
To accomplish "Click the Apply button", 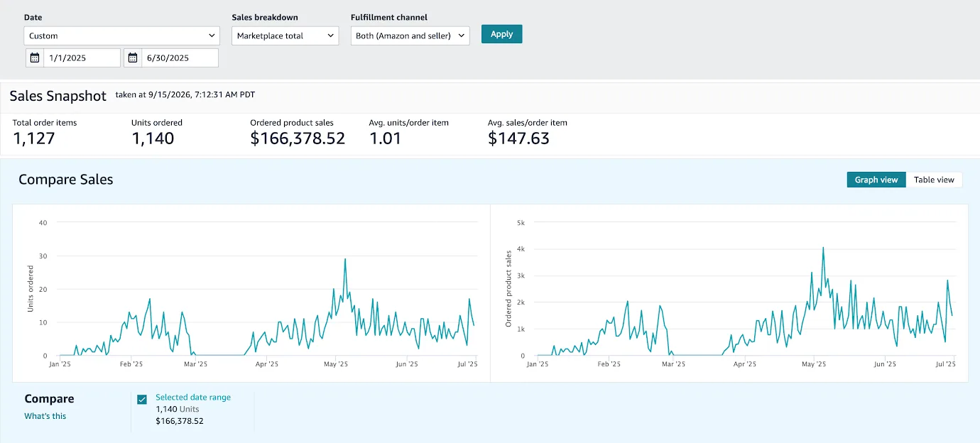I will (501, 34).
